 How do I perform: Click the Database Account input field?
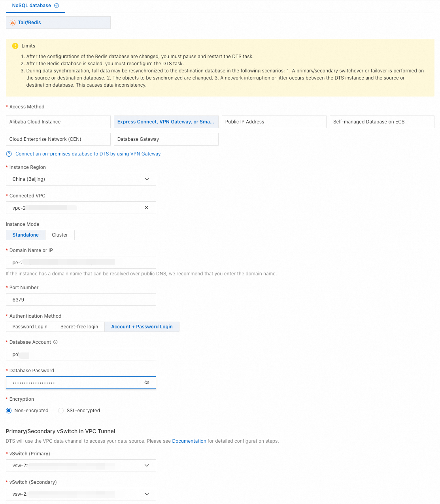[81, 354]
